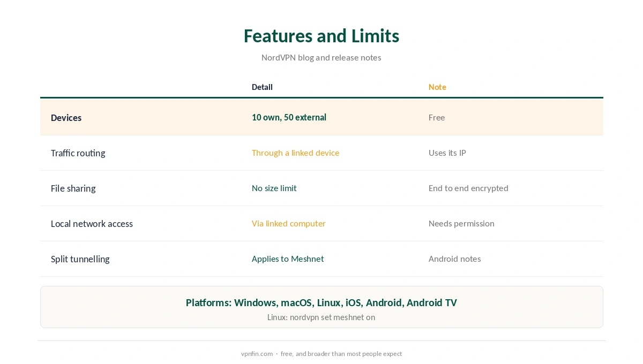This screenshot has width=643, height=364.
Task: Click the 'Platforms: Windows, macOS, Linux…' line
Action: tap(322, 302)
